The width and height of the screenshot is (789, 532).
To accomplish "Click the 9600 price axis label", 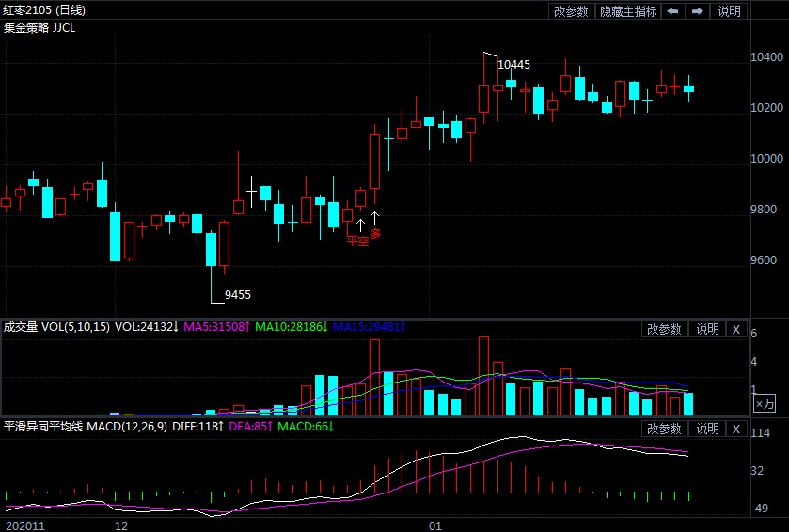I will (x=764, y=260).
